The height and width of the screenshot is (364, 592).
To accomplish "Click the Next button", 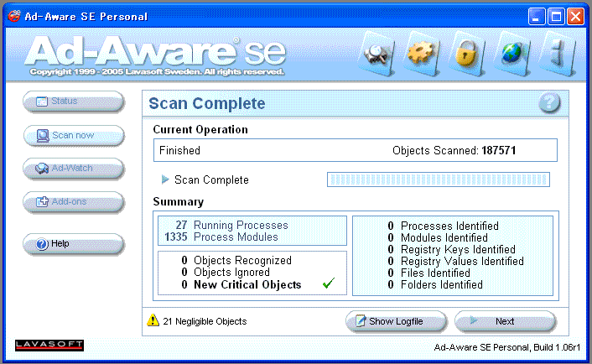I will point(505,321).
